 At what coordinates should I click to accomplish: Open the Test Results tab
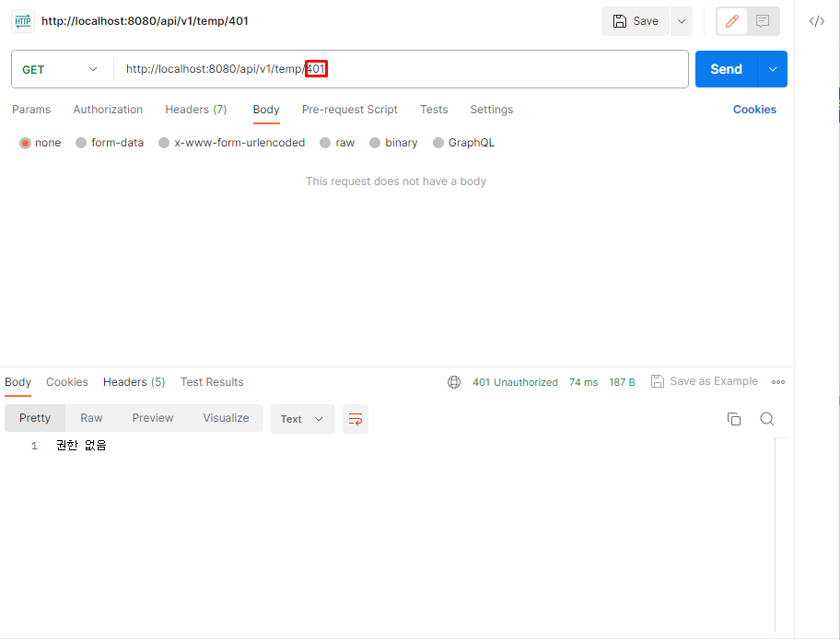pyautogui.click(x=212, y=382)
